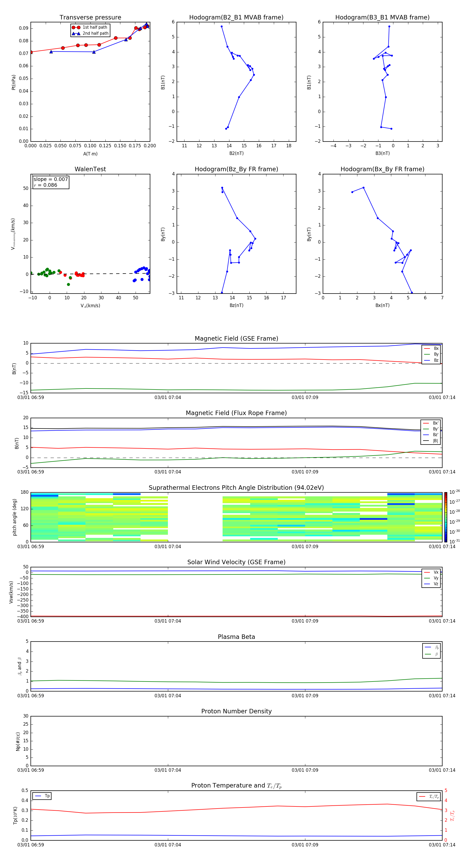The height and width of the screenshot is (868, 473).
Task: Click the WalenTest 'V_A(km/s)' x-axis label
Action: click(x=90, y=306)
